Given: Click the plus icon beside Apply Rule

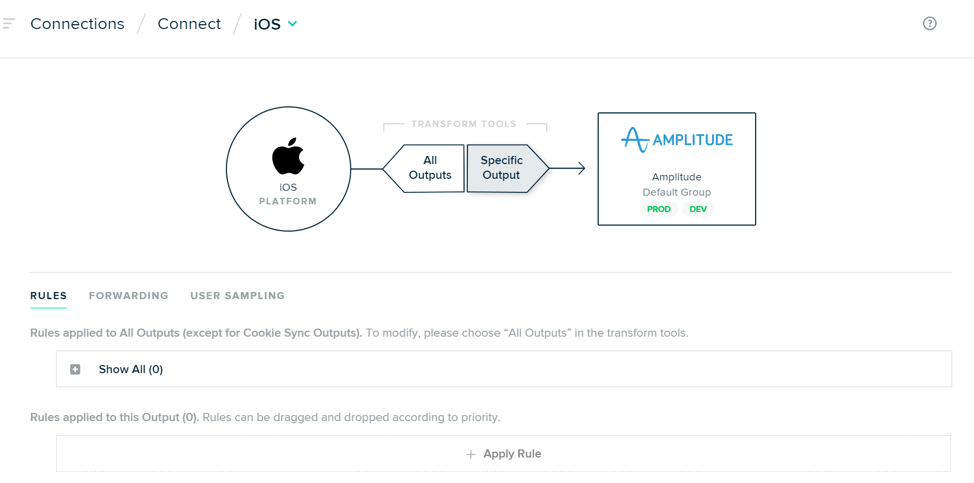Looking at the screenshot, I should point(471,454).
